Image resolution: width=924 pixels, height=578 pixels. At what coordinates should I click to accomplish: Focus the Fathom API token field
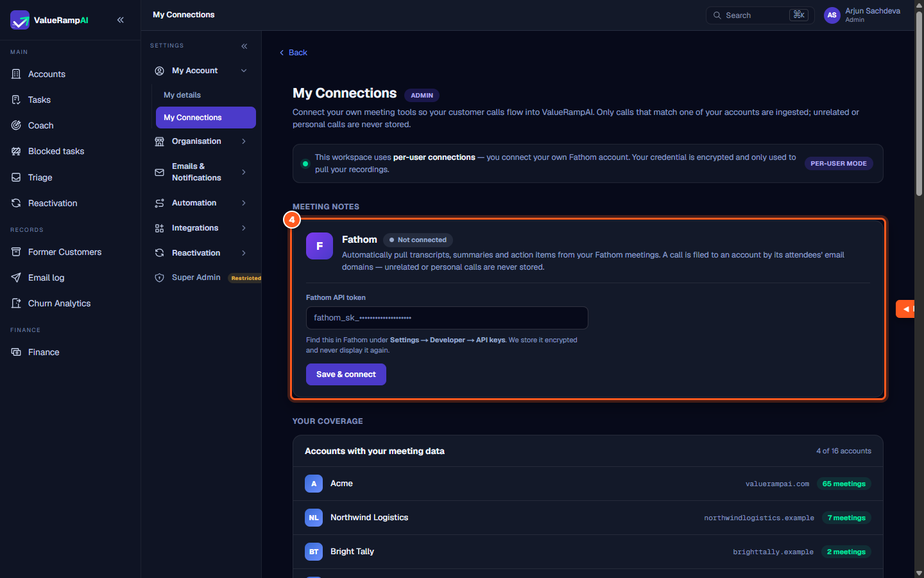coord(447,318)
